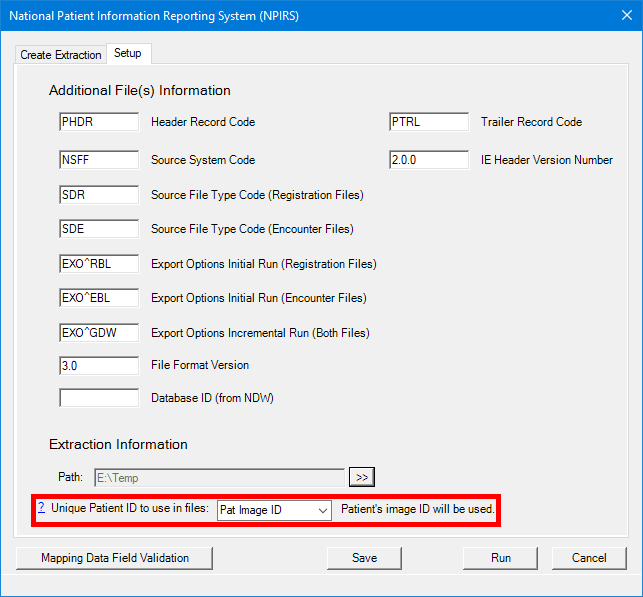Click the Trailer Record Code field

[x=428, y=122]
